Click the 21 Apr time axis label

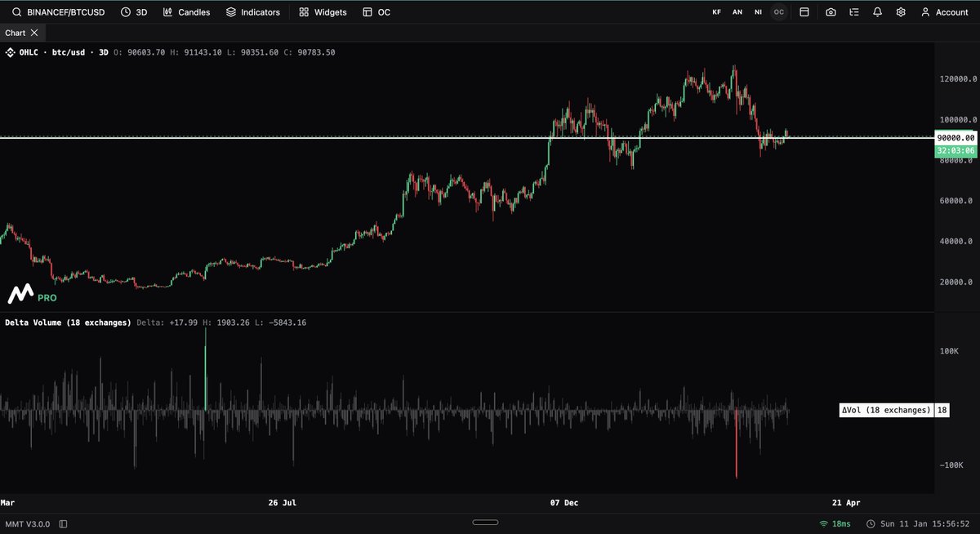click(847, 503)
